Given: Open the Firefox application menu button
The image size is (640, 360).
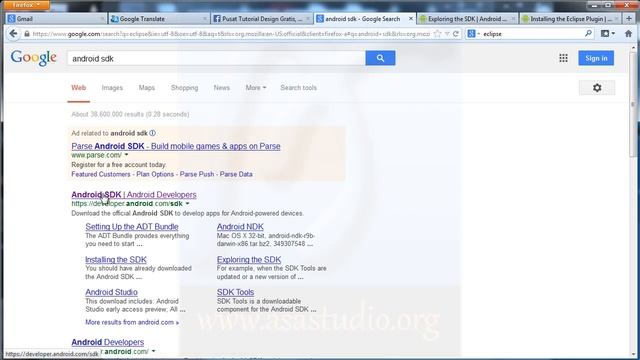Looking at the screenshot, I should tap(26, 5).
